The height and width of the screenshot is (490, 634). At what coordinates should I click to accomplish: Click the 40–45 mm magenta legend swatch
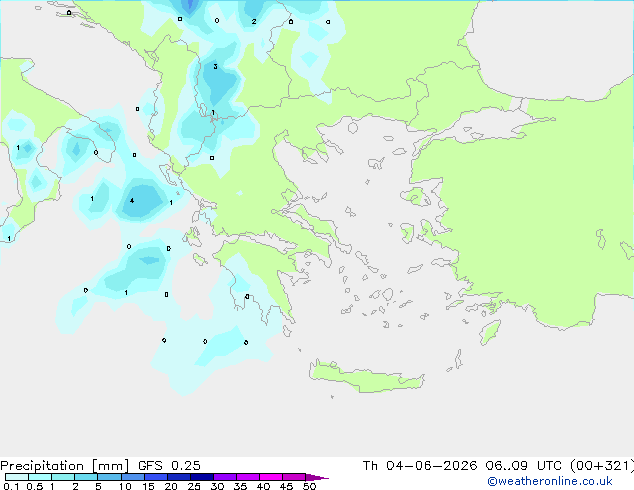[271, 477]
